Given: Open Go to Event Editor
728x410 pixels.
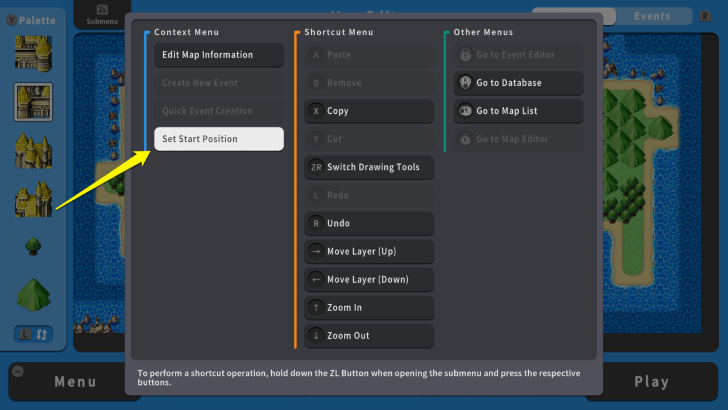Looking at the screenshot, I should tap(518, 55).
